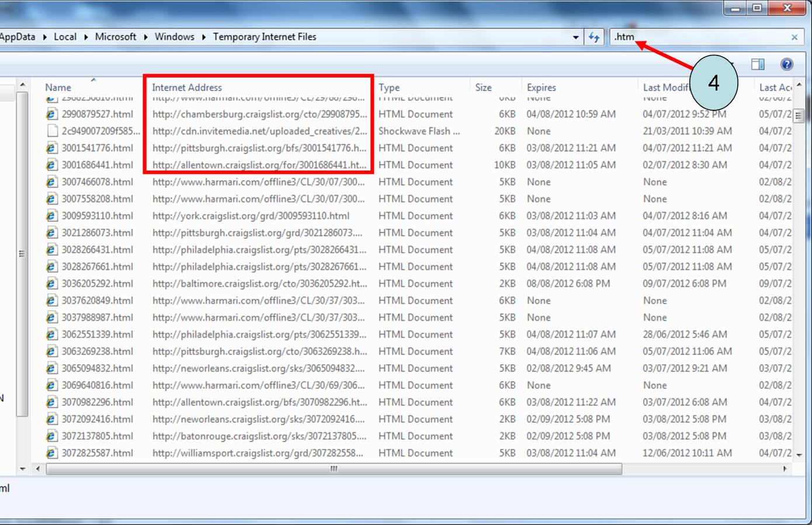
Task: Go to Windows breadcrumb folder
Action: (x=175, y=37)
